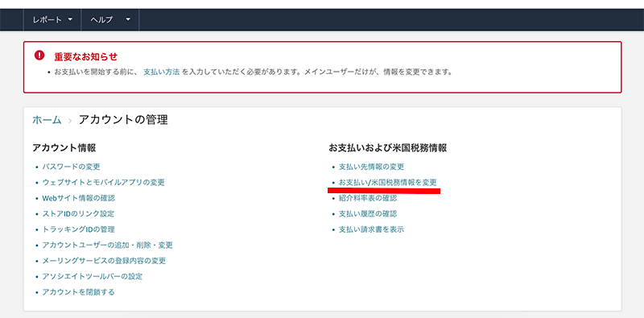Open 支払い先情報の変更 link
Image resolution: width=644 pixels, height=318 pixels.
coord(371,167)
